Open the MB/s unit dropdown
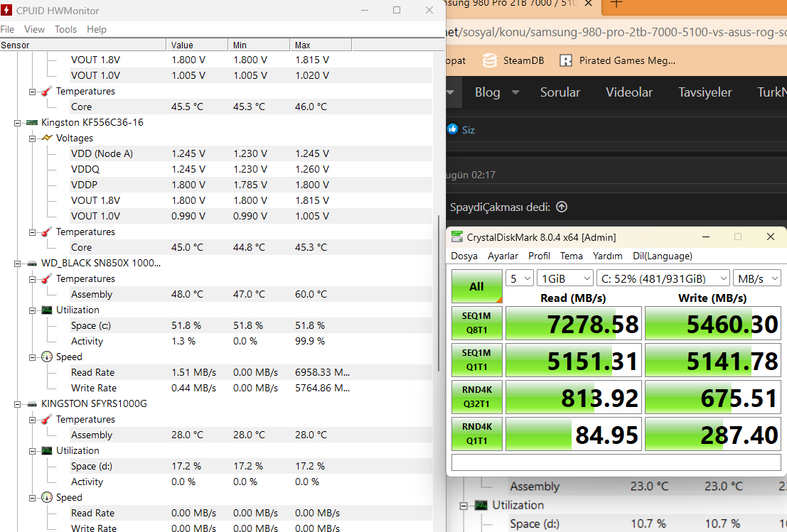The width and height of the screenshot is (787, 532). point(757,278)
